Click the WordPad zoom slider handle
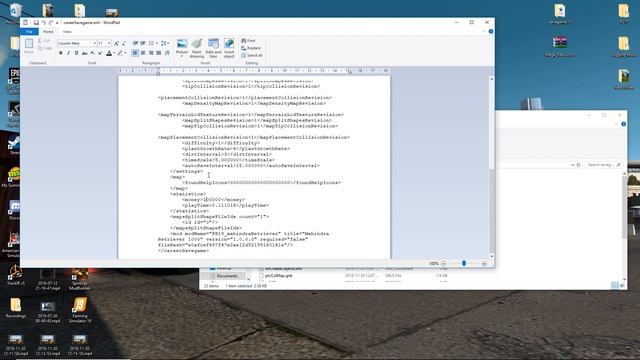Viewport: 640px width, 360px height. 464,263
